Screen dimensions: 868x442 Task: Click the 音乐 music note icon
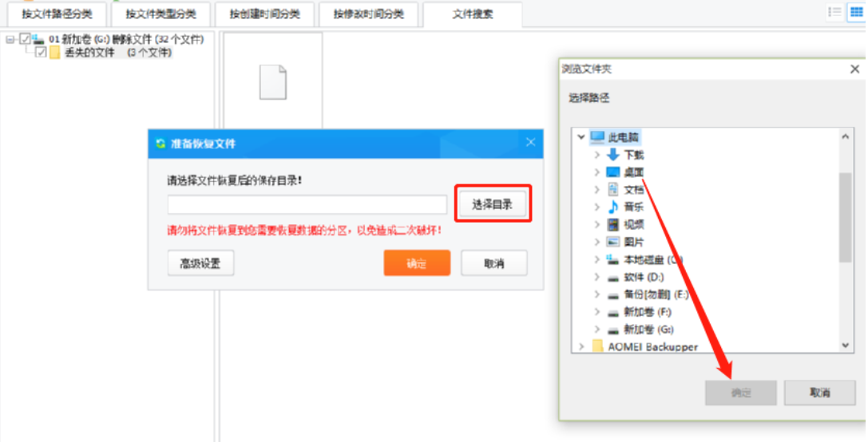(612, 207)
